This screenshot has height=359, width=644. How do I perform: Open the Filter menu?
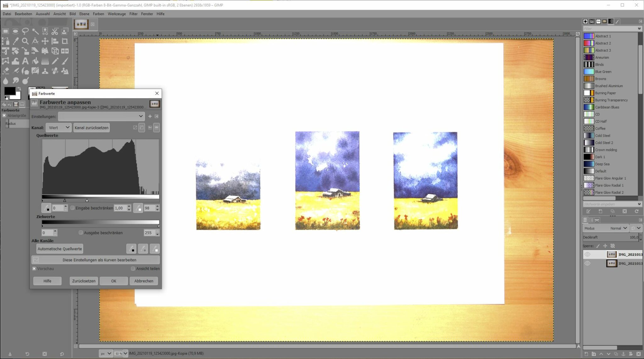tap(133, 14)
